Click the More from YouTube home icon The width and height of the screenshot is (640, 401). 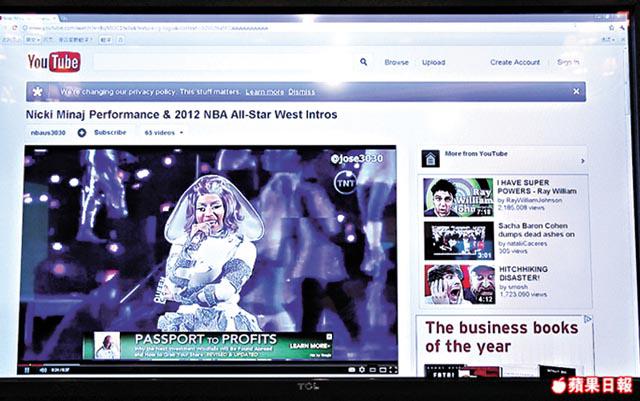tap(431, 159)
